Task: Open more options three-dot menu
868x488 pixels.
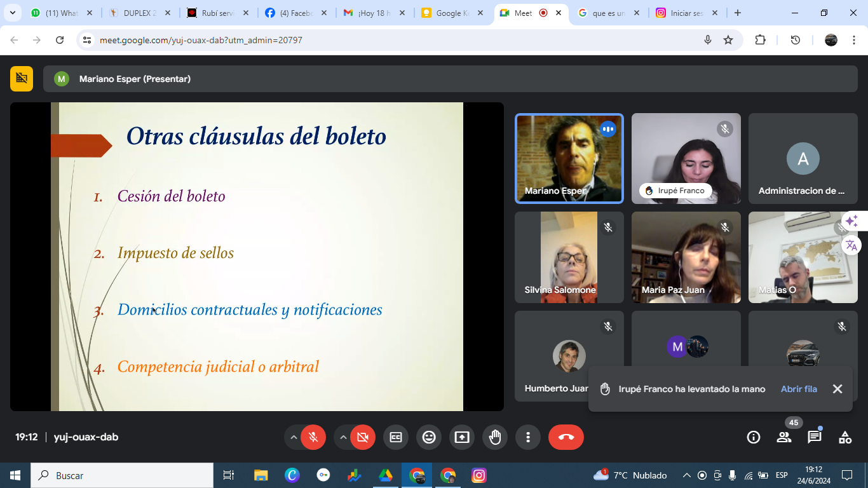Action: 528,437
